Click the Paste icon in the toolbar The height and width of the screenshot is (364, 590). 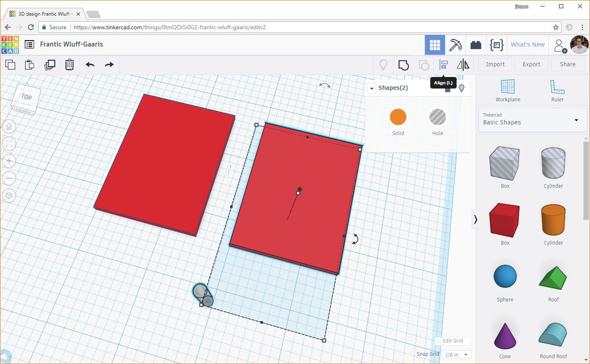30,65
